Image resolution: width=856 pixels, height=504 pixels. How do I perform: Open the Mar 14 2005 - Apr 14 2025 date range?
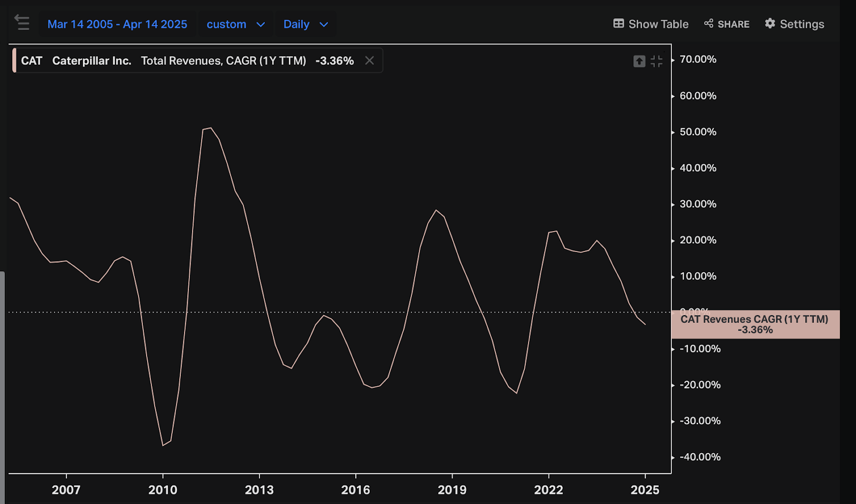pos(117,24)
